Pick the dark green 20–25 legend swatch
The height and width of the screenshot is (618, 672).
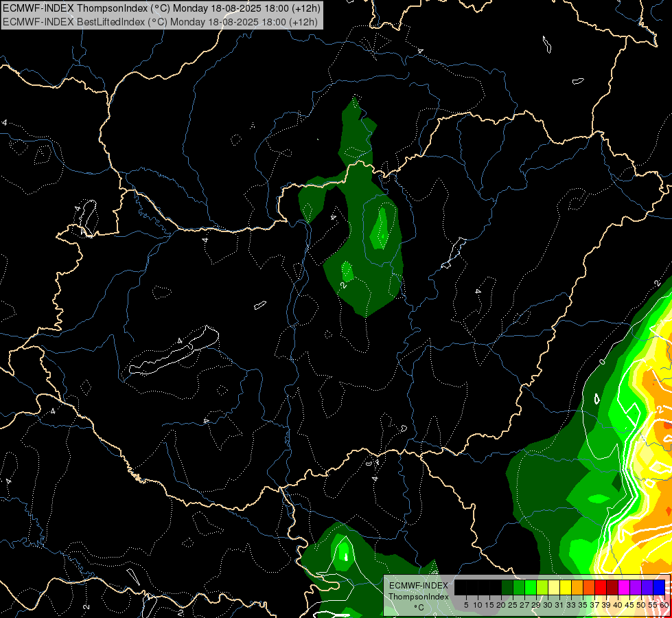(x=507, y=587)
